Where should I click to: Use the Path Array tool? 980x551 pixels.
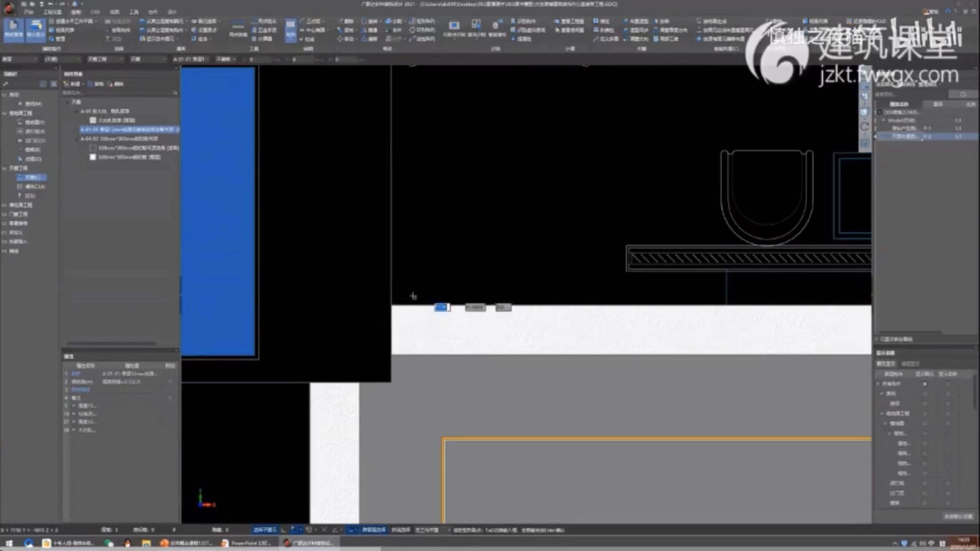[x=422, y=39]
